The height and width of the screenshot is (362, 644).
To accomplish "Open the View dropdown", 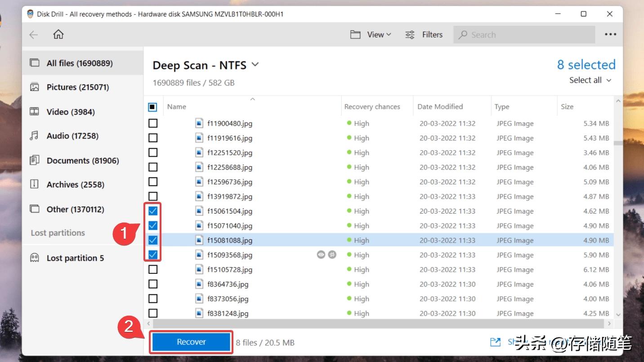I will [371, 35].
